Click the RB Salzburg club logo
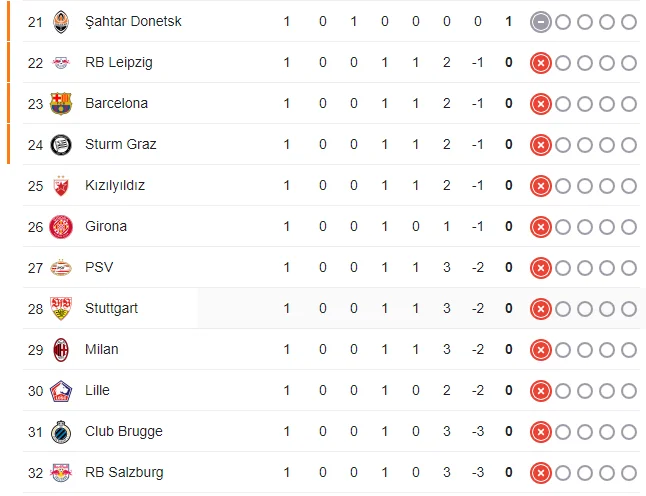The height and width of the screenshot is (496, 646). [61, 472]
